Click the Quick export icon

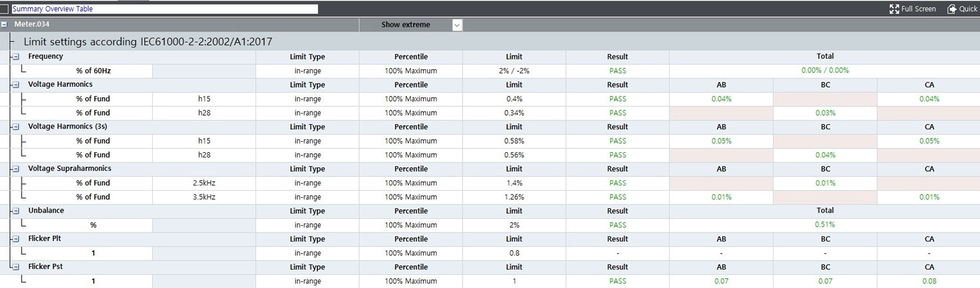click(x=952, y=9)
